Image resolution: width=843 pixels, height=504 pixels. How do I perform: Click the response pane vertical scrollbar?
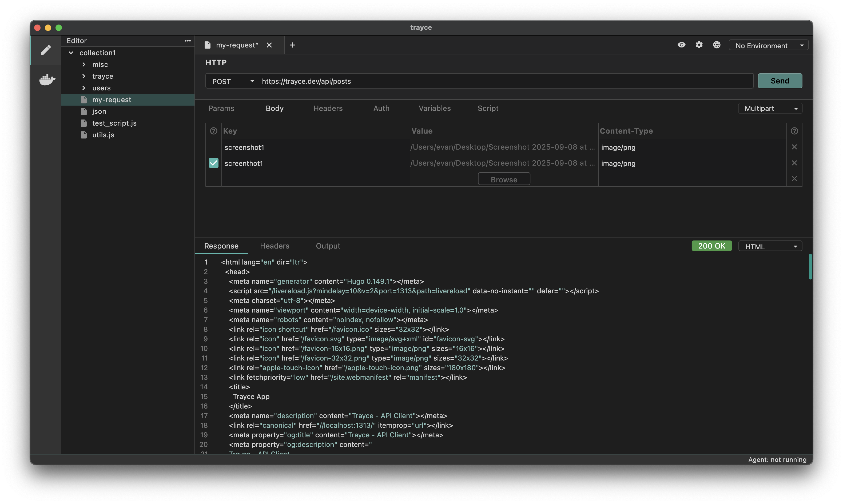[x=810, y=267]
